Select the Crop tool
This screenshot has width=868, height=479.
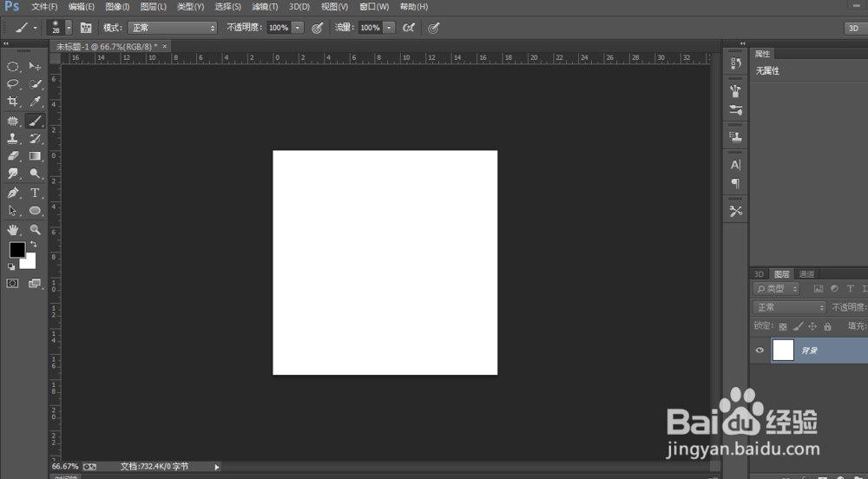(x=13, y=102)
